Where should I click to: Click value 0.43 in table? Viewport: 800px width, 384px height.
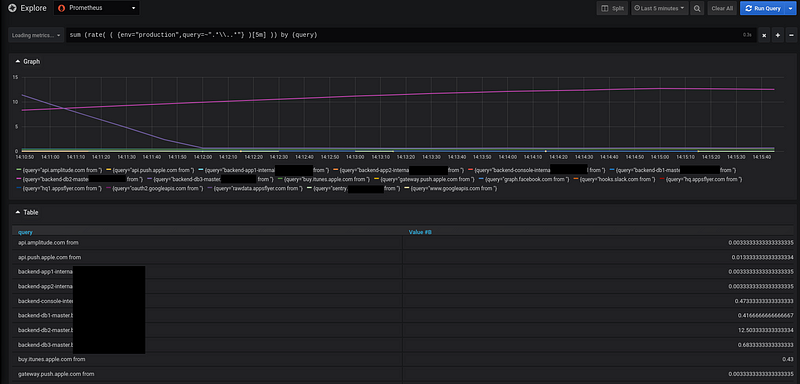[x=788, y=359]
